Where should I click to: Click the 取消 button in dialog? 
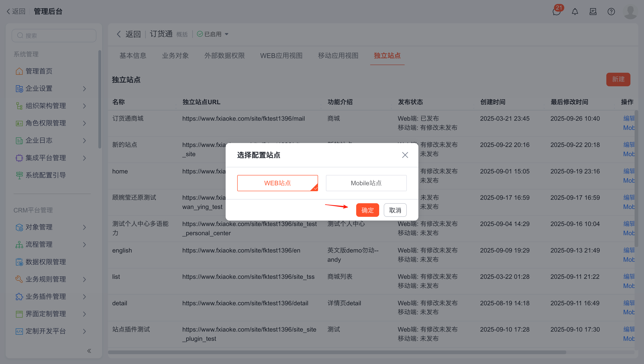tap(395, 210)
